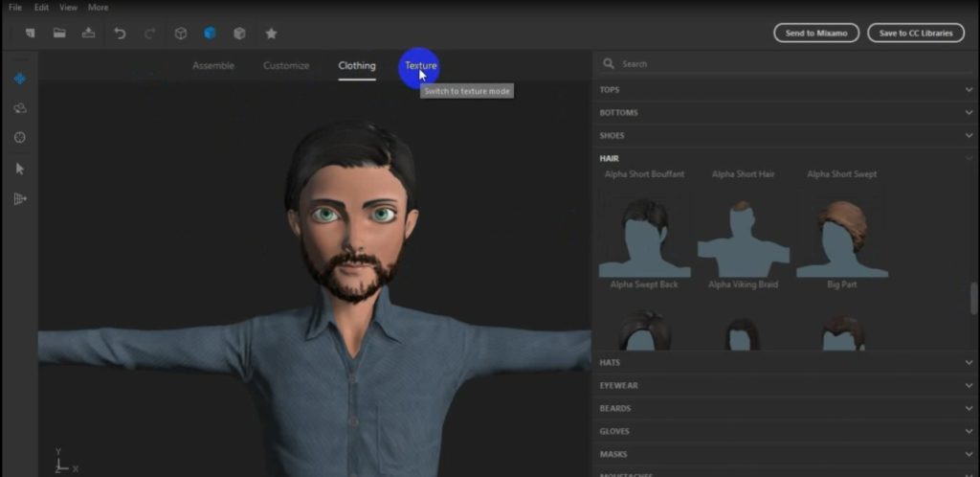The width and height of the screenshot is (980, 477).
Task: Select the Clothing tab
Action: point(357,66)
